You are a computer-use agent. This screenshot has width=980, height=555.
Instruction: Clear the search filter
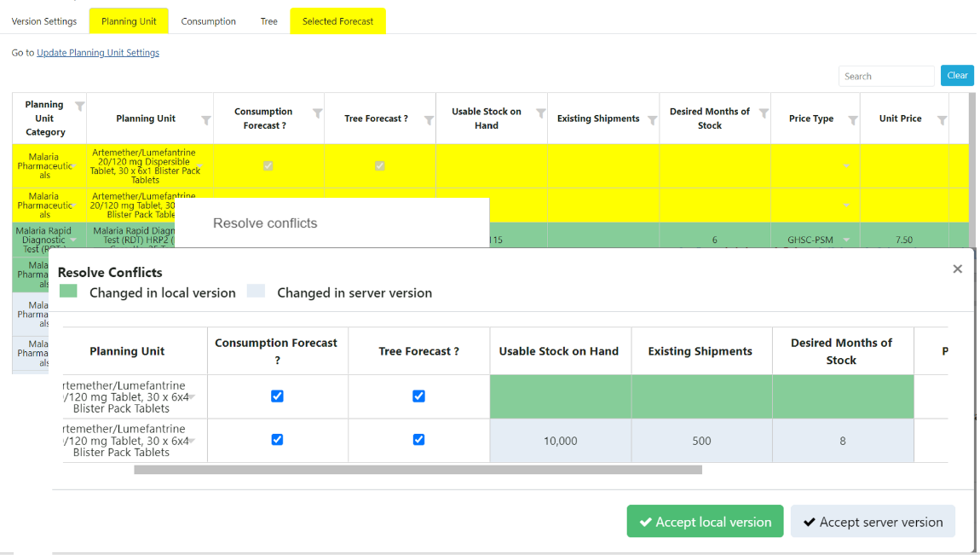coord(957,76)
